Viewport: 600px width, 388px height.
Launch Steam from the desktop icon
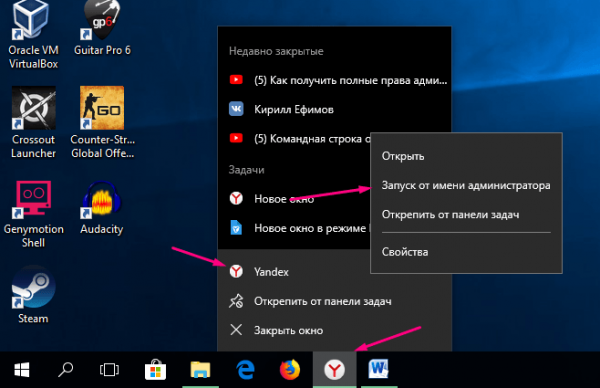33,295
